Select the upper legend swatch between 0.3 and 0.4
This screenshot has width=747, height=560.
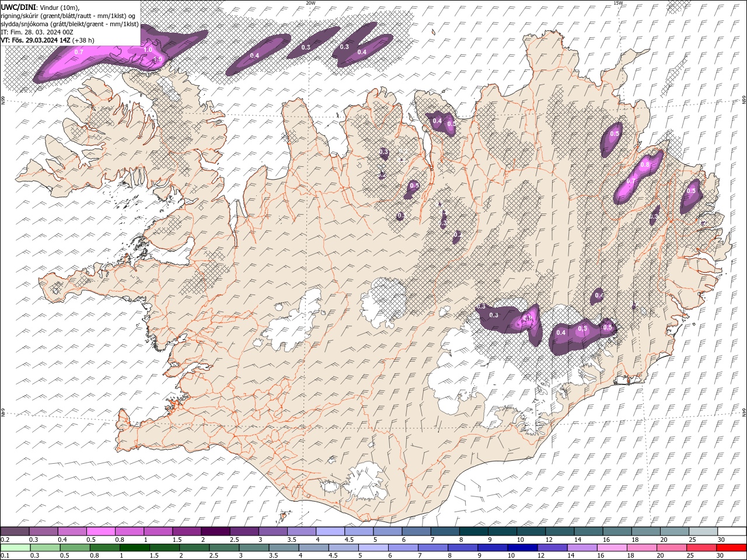click(44, 531)
